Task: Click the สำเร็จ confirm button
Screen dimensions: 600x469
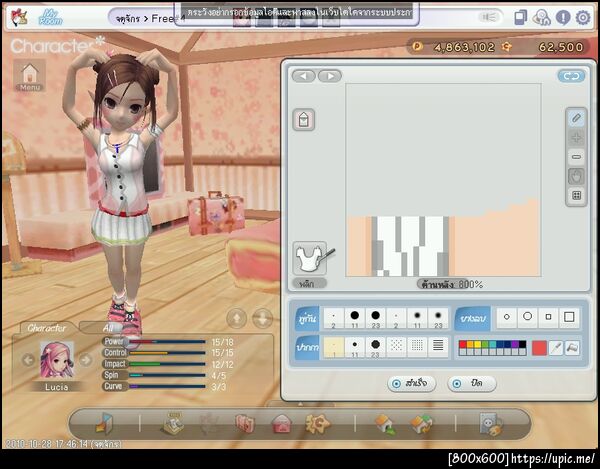Action: 411,383
